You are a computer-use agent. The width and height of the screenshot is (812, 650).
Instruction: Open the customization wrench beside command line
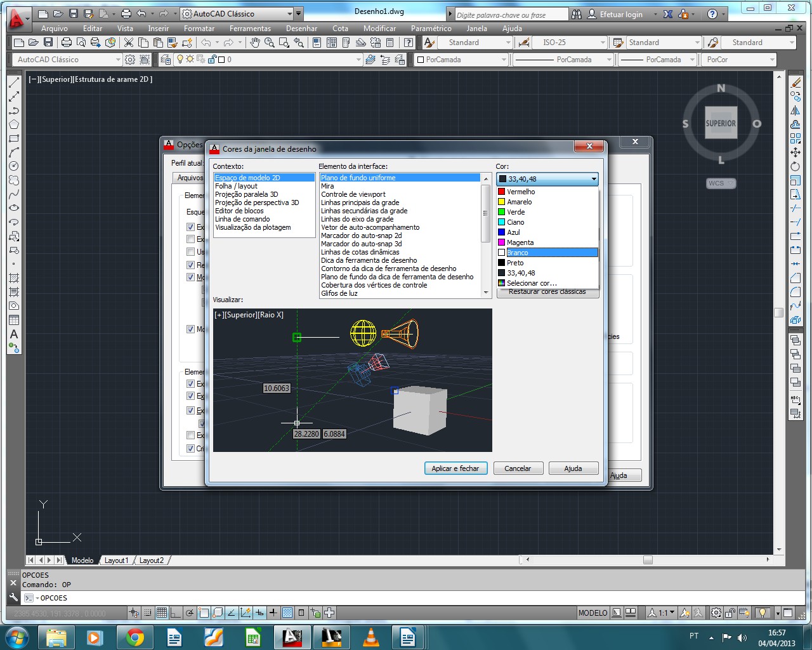13,597
